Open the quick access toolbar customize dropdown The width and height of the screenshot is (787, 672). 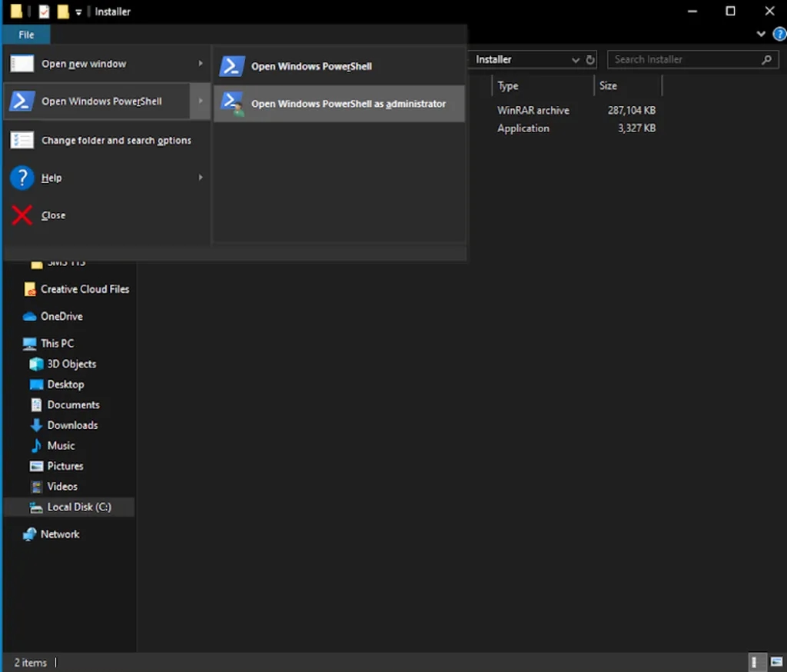(78, 12)
